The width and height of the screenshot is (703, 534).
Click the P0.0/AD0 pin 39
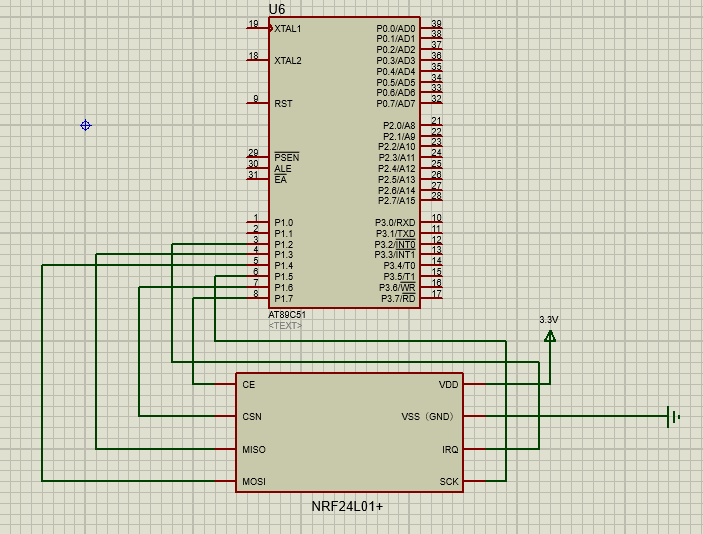(x=432, y=28)
